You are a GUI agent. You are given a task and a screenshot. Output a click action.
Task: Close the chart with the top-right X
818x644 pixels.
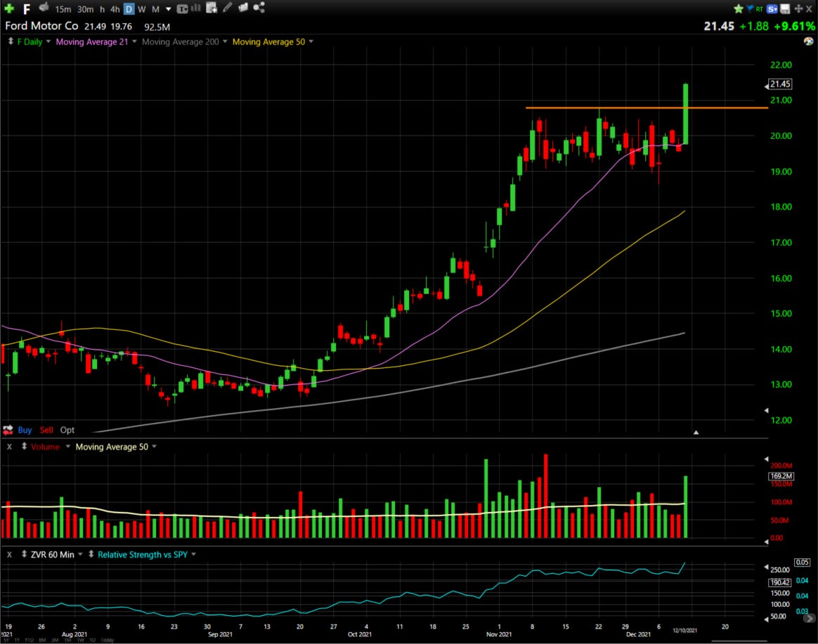[x=809, y=9]
